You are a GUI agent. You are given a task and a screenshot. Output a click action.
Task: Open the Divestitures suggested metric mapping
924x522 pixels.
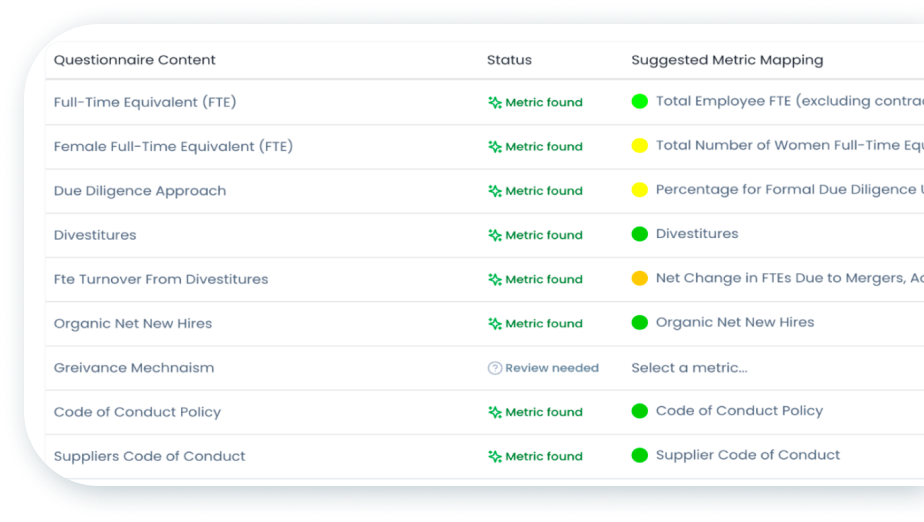697,234
